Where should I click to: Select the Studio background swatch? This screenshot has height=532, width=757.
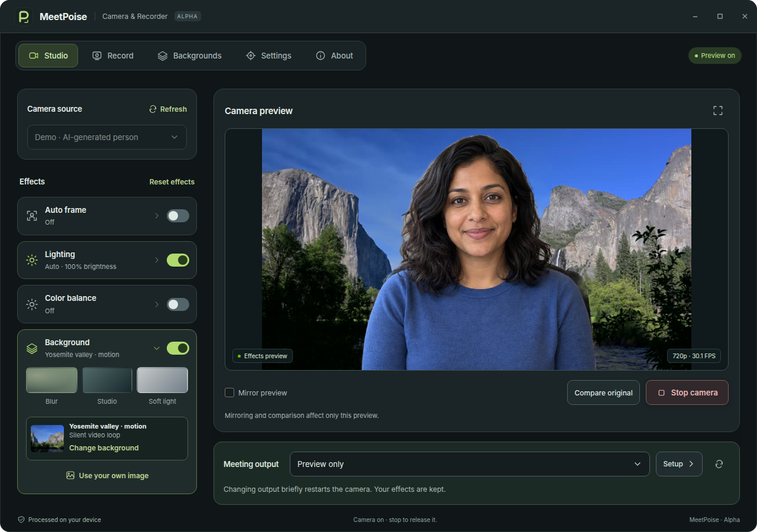click(x=107, y=380)
